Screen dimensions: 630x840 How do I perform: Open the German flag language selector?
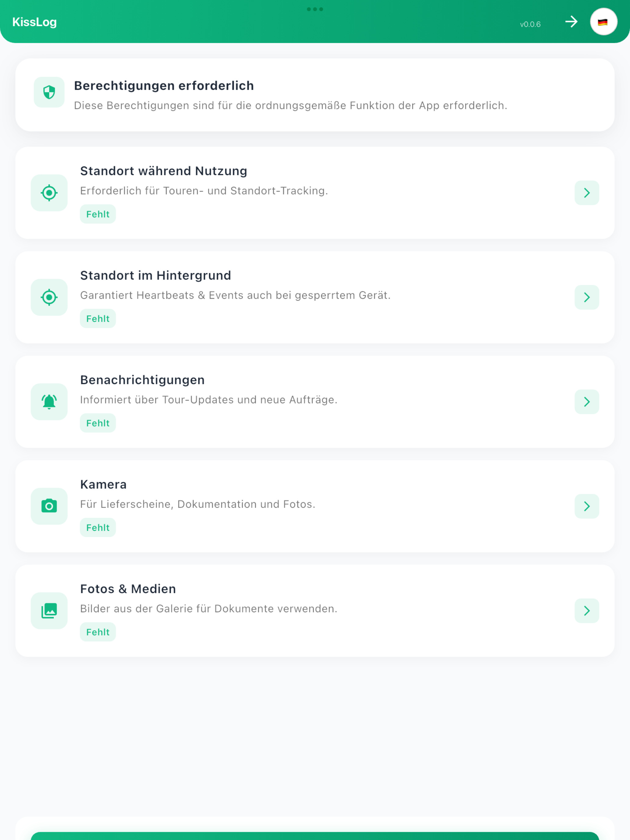point(603,22)
